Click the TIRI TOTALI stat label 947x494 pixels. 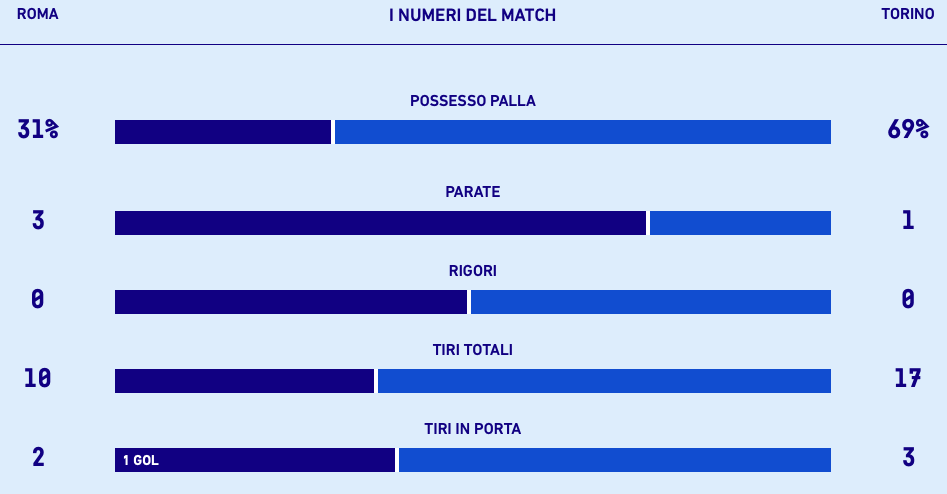pyautogui.click(x=473, y=350)
